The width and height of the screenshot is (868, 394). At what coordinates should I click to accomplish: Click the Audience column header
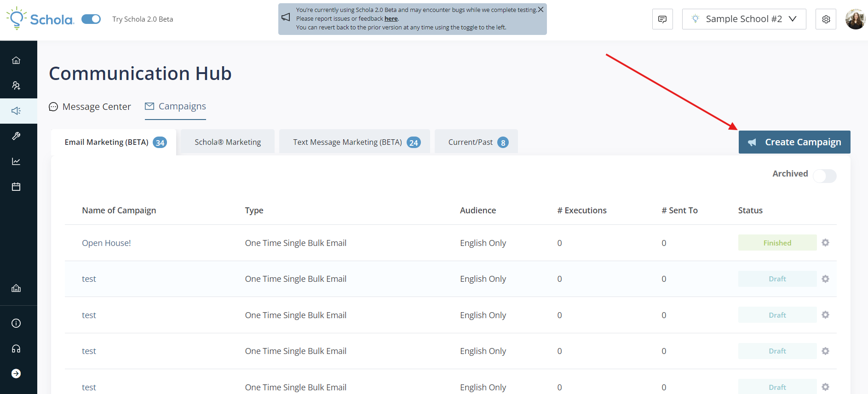pos(478,210)
